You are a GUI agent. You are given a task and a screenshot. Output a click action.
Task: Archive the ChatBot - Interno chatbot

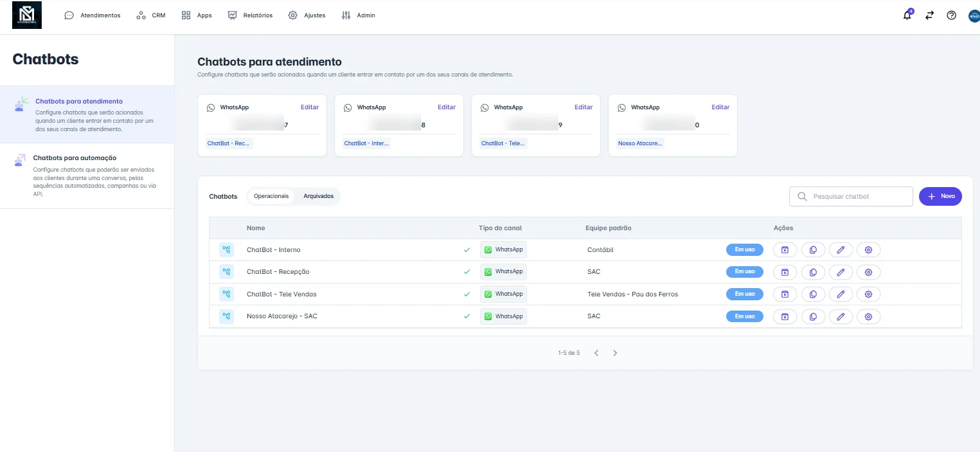point(785,250)
